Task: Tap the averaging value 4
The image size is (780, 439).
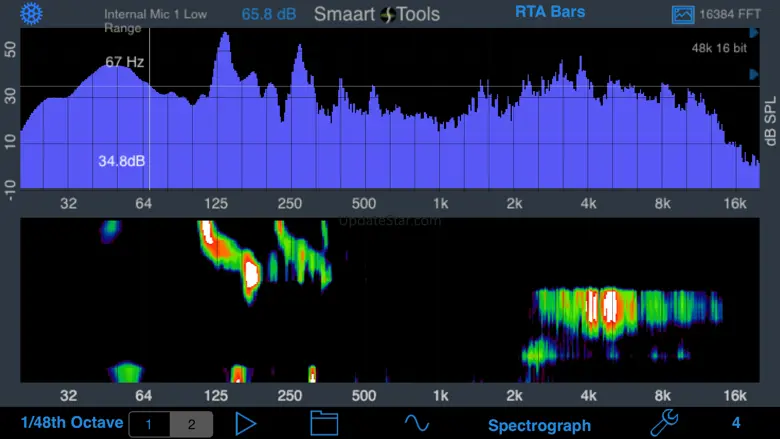Action: [736, 423]
